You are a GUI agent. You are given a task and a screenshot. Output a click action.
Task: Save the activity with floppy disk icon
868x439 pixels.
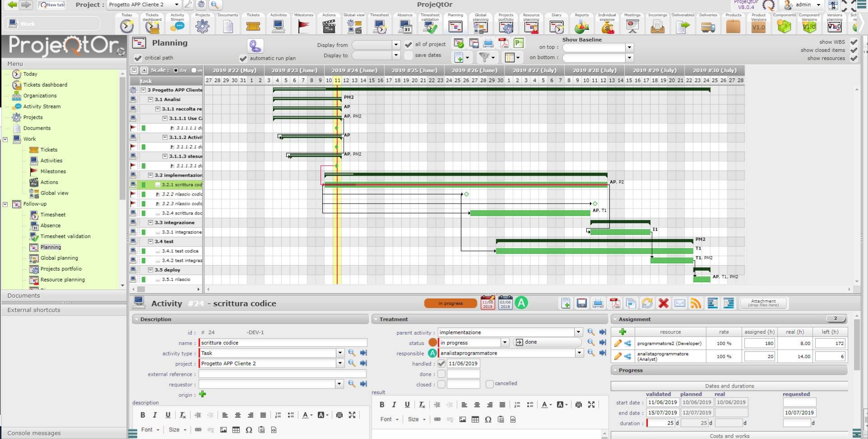582,304
